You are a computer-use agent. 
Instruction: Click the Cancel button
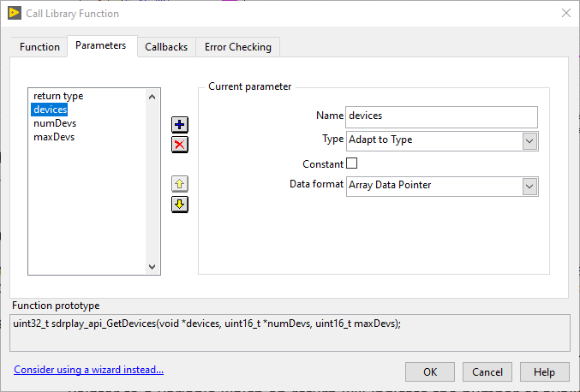(487, 371)
